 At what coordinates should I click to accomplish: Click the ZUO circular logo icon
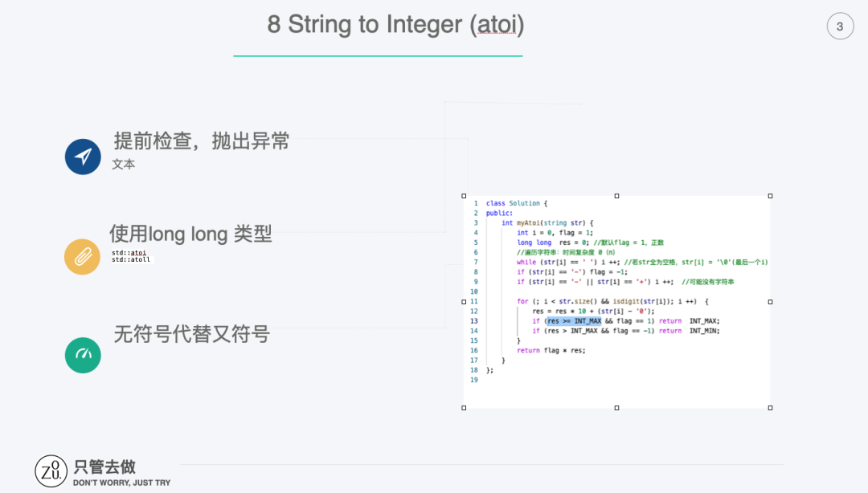51,471
